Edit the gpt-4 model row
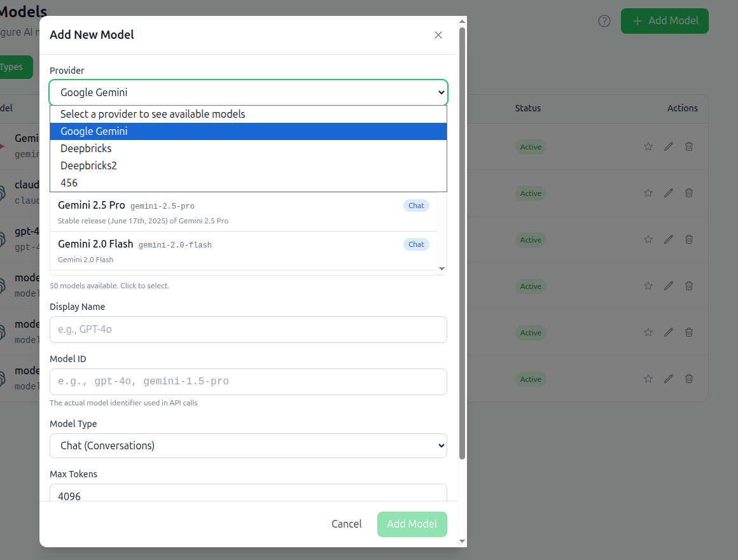 pos(669,239)
